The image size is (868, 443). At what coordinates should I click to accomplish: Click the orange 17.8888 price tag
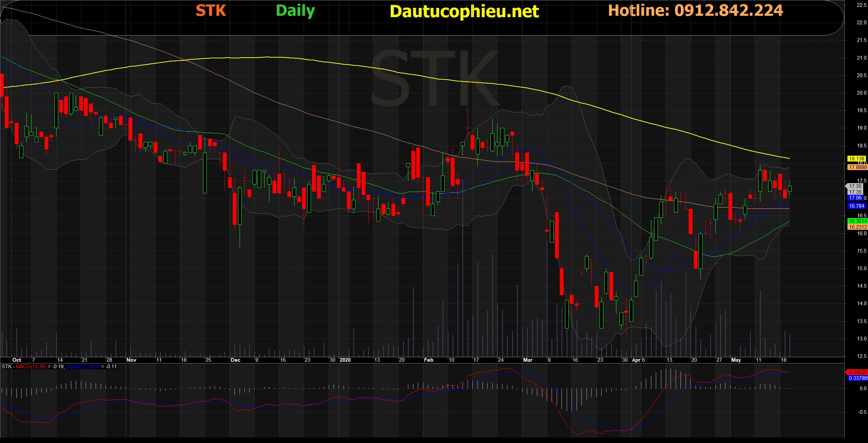[x=857, y=167]
